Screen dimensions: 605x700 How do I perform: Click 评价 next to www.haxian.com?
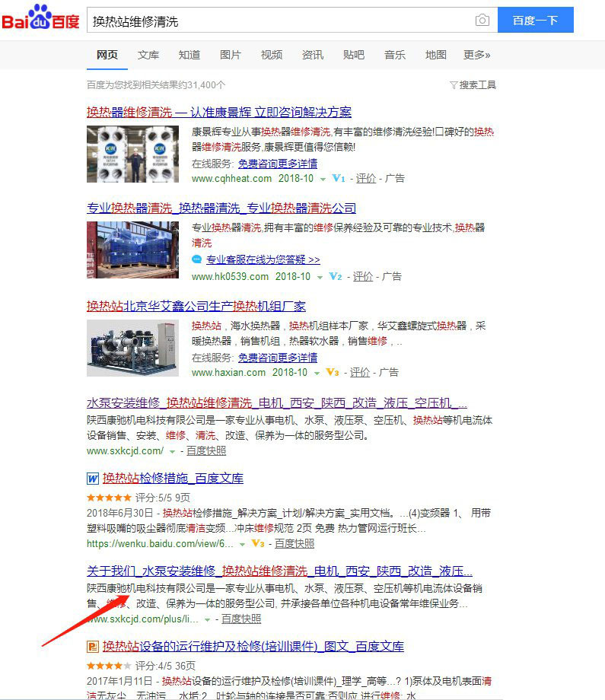click(360, 372)
